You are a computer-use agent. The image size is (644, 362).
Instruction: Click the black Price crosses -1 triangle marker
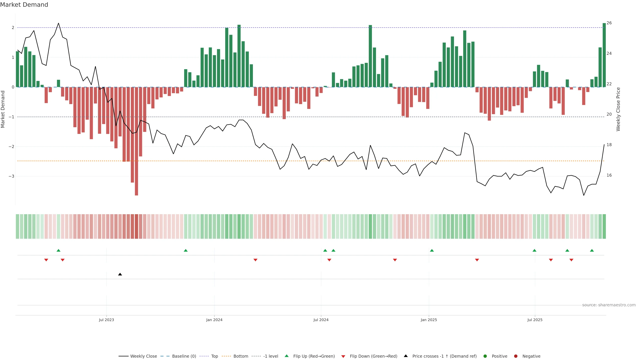point(120,274)
